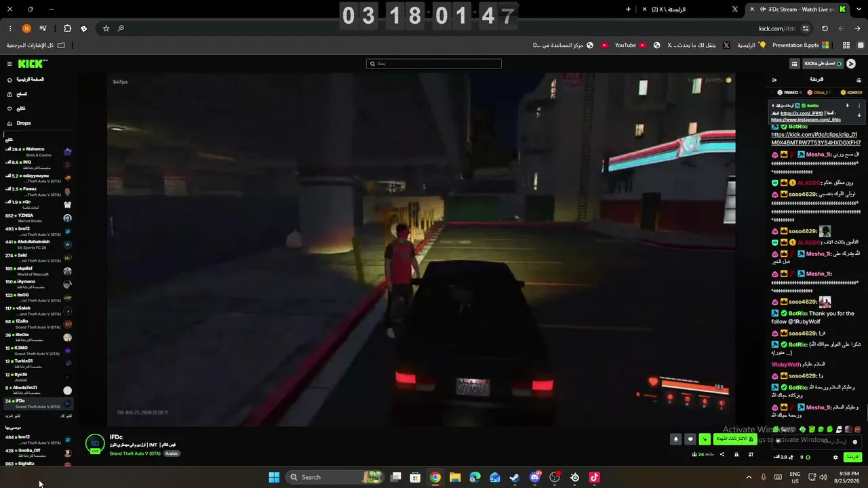Click the green sparkle subscribe button

click(x=705, y=439)
